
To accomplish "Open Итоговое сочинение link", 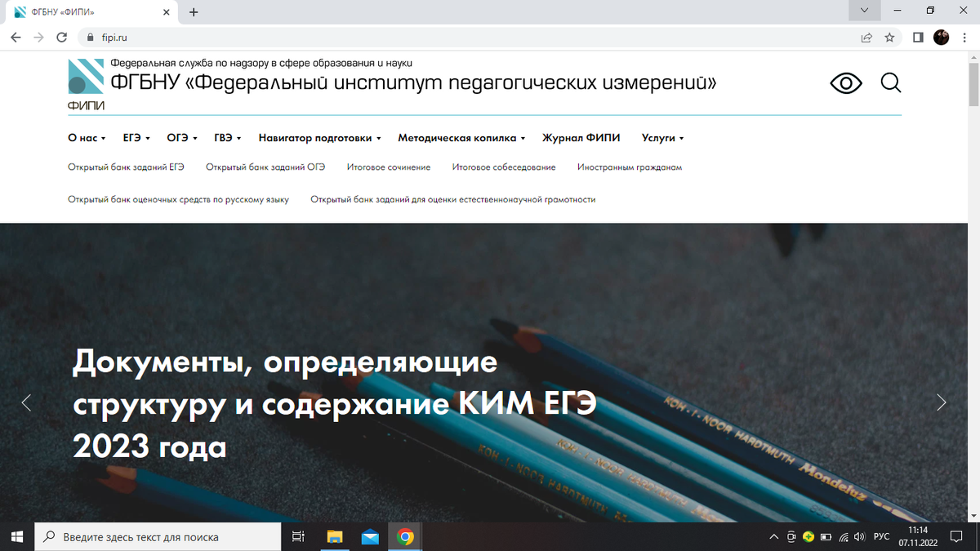I will 389,167.
